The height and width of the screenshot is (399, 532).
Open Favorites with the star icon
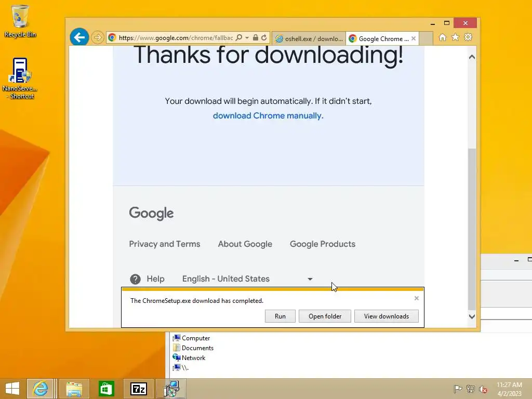pyautogui.click(x=455, y=37)
